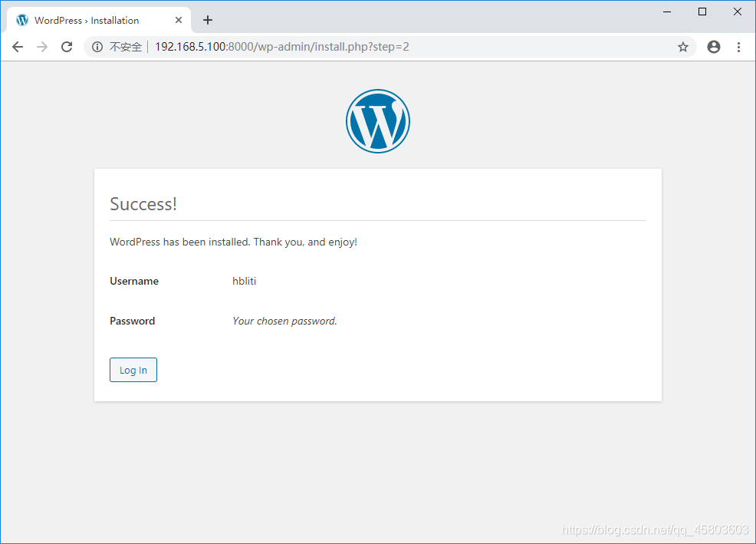Click the Username label

click(x=134, y=281)
